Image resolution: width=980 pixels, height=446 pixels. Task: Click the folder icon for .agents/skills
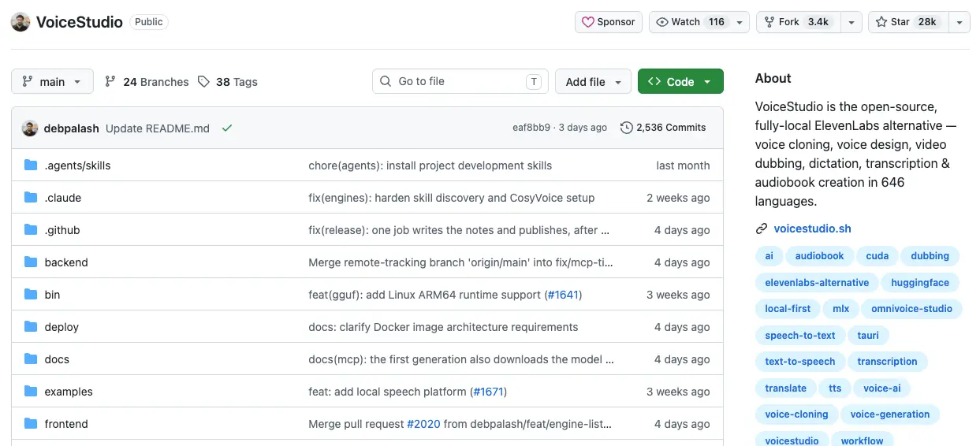click(x=31, y=165)
